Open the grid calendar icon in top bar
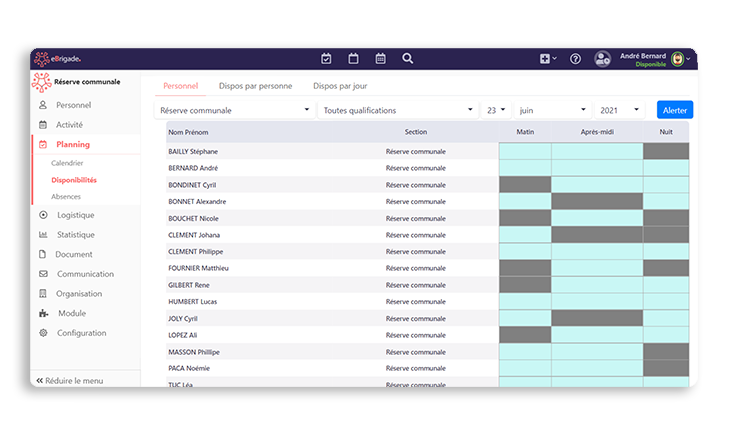Screen dimensions: 730x435 pyautogui.click(x=380, y=59)
